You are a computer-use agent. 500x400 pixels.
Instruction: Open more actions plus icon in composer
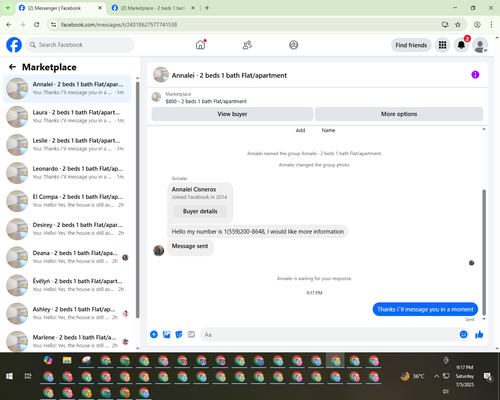click(x=154, y=334)
